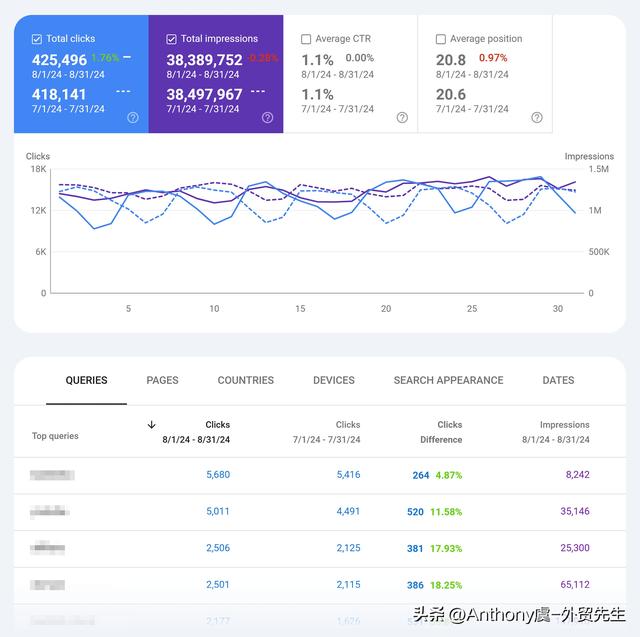Viewport: 640px width, 637px height.
Task: Click the 2,115 clicks cell
Action: pos(348,584)
